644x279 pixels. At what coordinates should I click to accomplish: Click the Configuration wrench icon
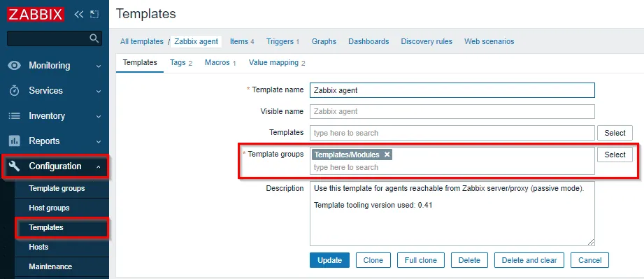click(15, 166)
